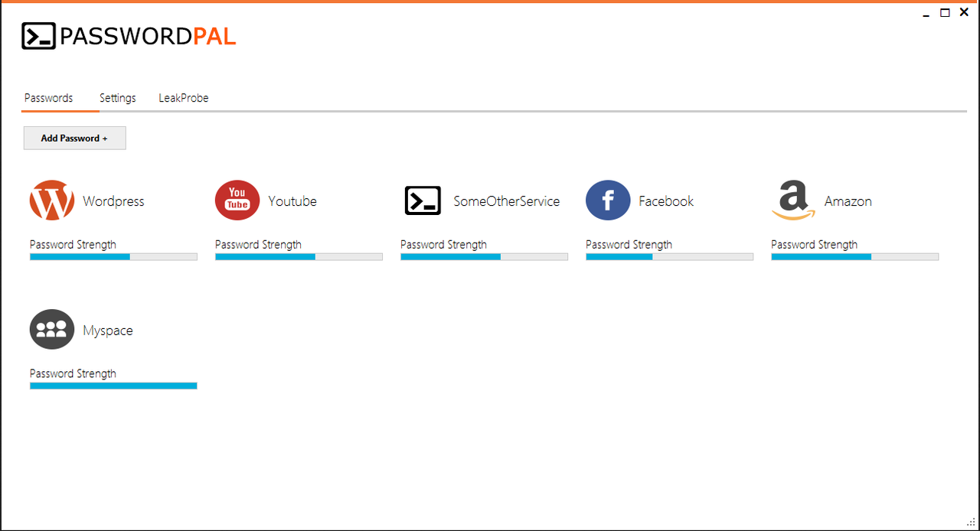Open the Settings tab
This screenshot has width=980, height=531.
click(x=118, y=98)
